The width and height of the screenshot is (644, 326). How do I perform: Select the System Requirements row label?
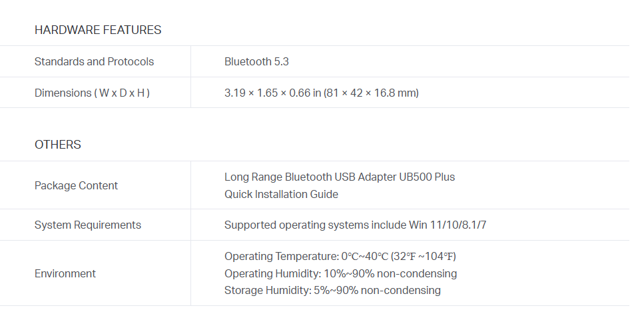pyautogui.click(x=87, y=225)
